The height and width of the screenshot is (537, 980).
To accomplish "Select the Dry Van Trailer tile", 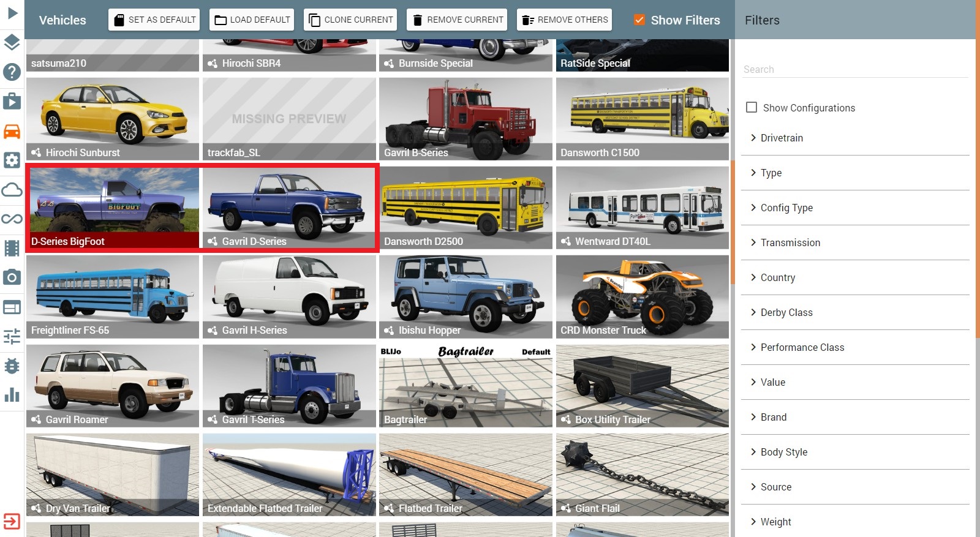I will tap(113, 475).
